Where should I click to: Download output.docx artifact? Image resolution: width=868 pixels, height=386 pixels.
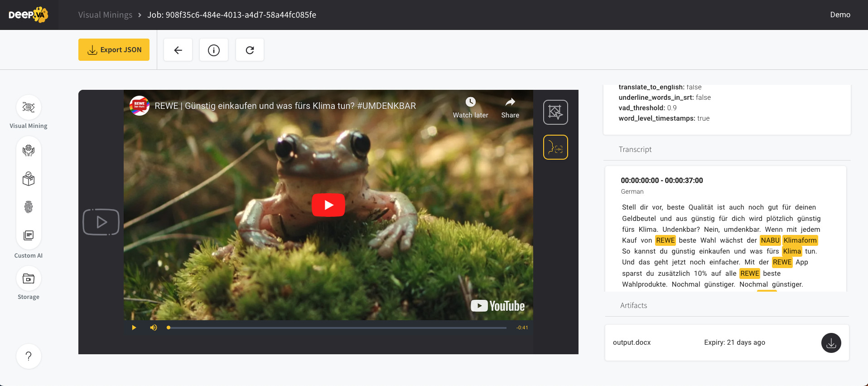click(831, 343)
